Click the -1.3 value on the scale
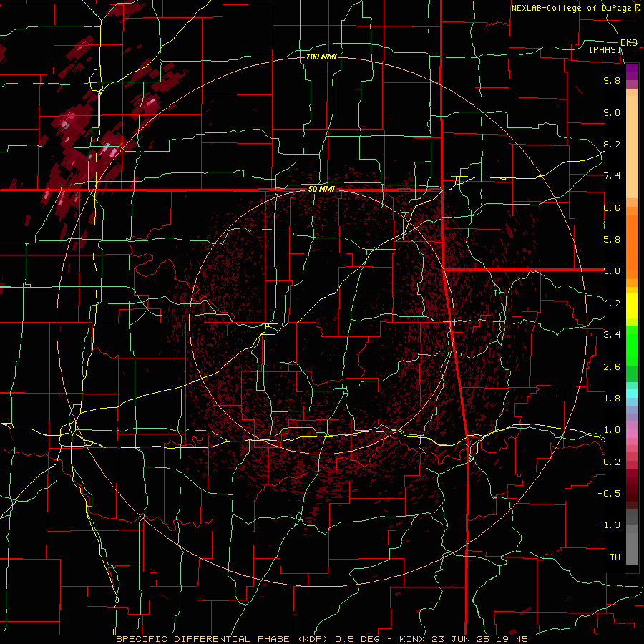This screenshot has height=644, width=644. [609, 525]
